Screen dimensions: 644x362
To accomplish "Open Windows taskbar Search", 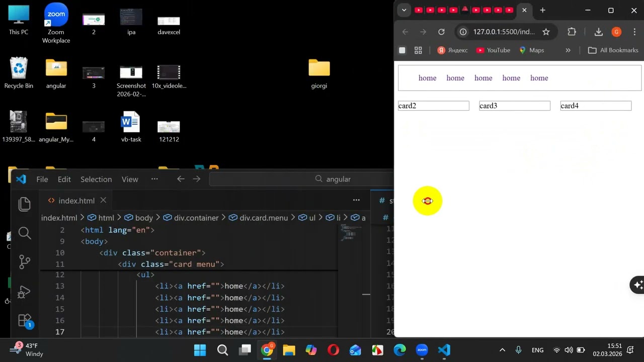I will click(222, 350).
